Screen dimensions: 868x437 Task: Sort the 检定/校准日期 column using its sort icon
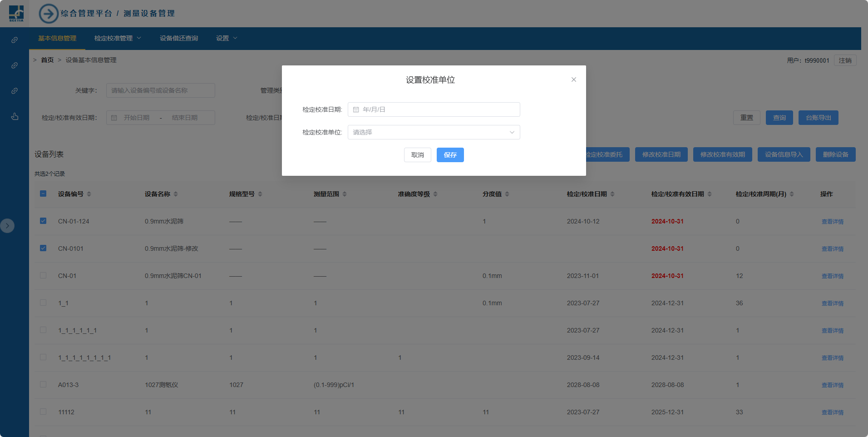click(x=612, y=194)
